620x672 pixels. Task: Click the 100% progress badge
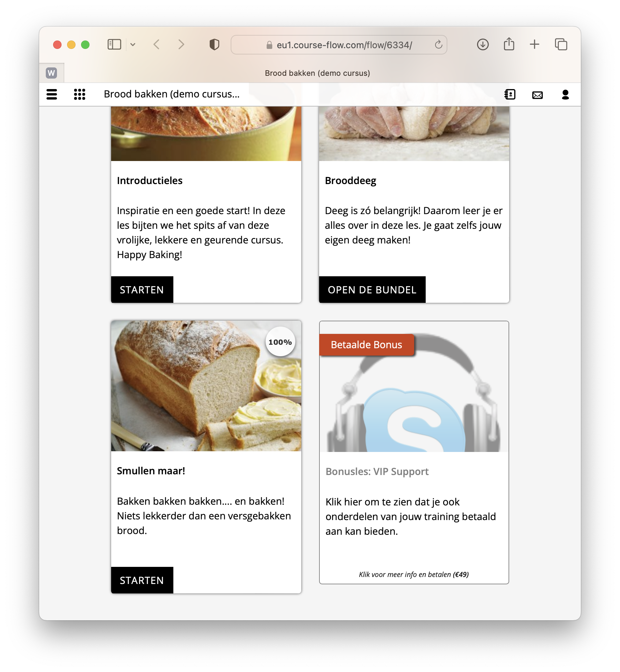click(280, 342)
